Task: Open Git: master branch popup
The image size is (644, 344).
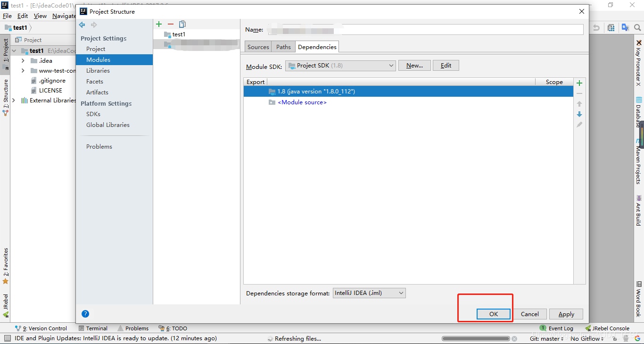Action: (x=547, y=339)
